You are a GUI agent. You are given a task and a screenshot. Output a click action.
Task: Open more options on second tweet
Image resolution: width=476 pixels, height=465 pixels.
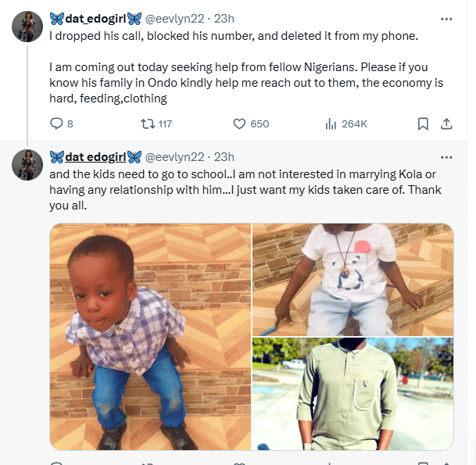446,156
